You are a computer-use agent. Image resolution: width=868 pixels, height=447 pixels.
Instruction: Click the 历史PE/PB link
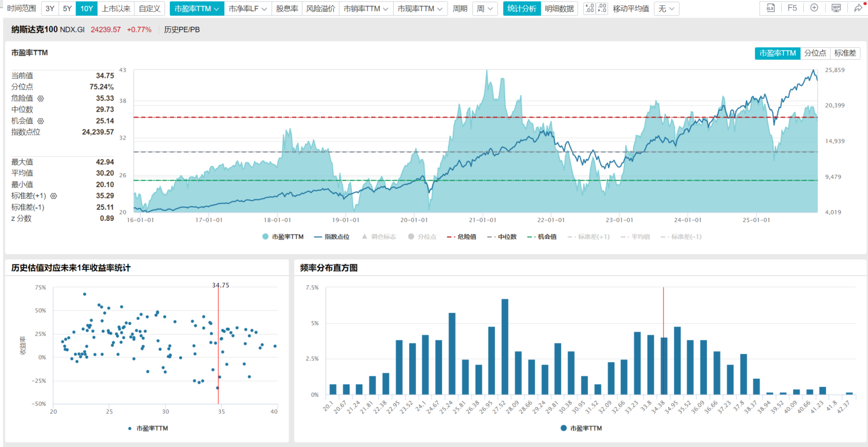point(182,30)
